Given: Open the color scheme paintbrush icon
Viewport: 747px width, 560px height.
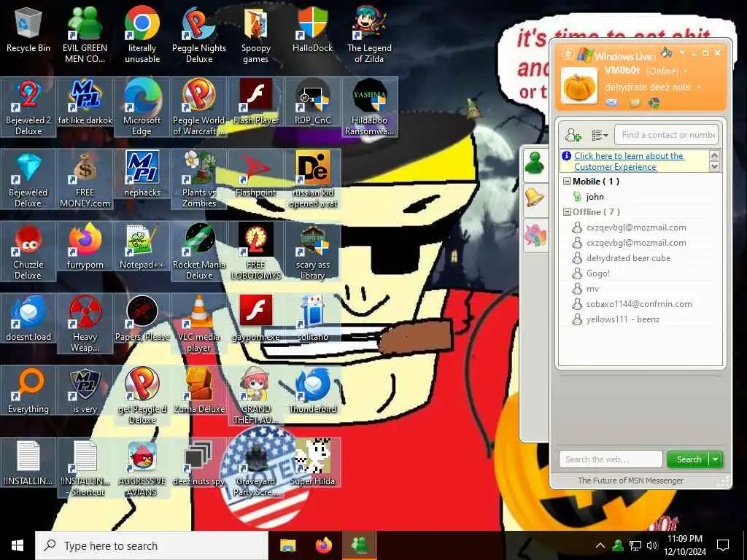Looking at the screenshot, I should pos(666,52).
